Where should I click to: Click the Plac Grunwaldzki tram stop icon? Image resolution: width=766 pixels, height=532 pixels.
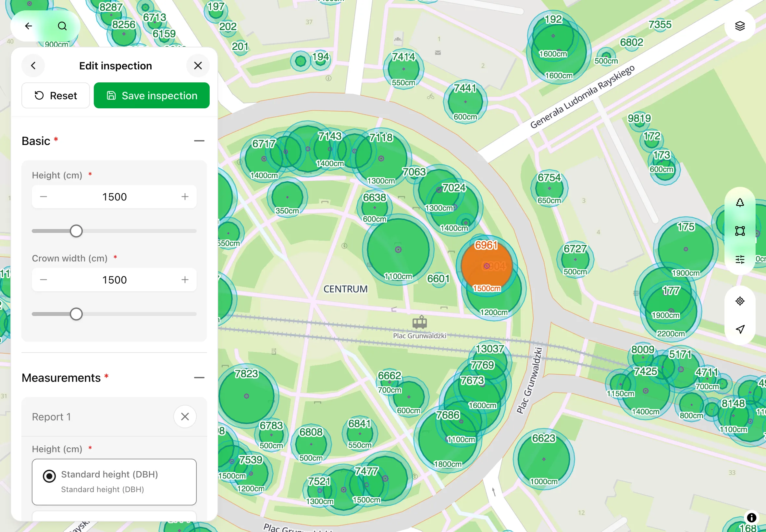[420, 322]
